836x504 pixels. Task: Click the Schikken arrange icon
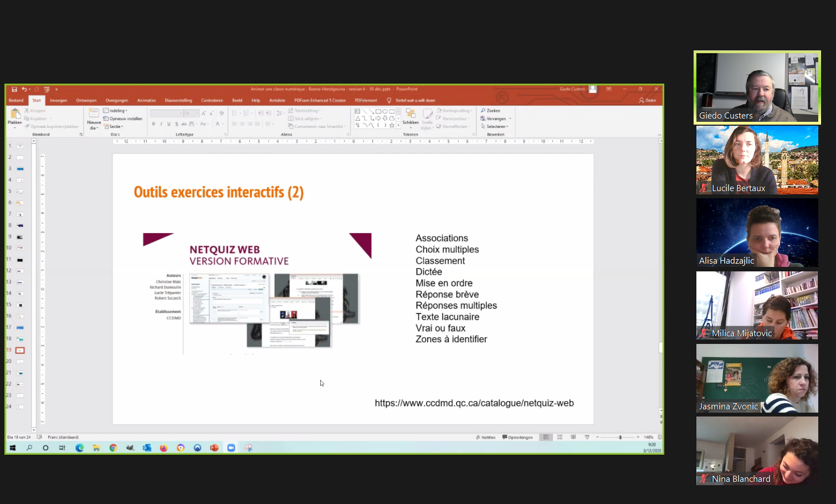click(x=411, y=115)
